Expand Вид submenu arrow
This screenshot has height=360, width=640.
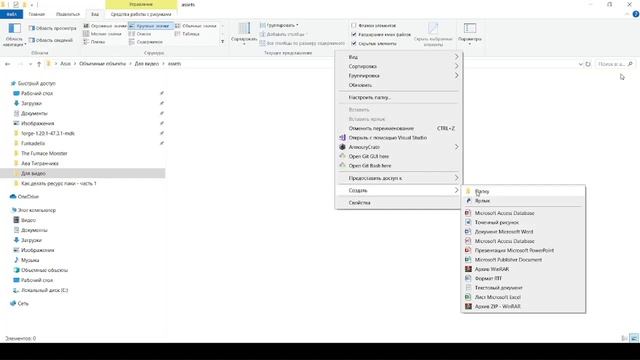tap(456, 57)
